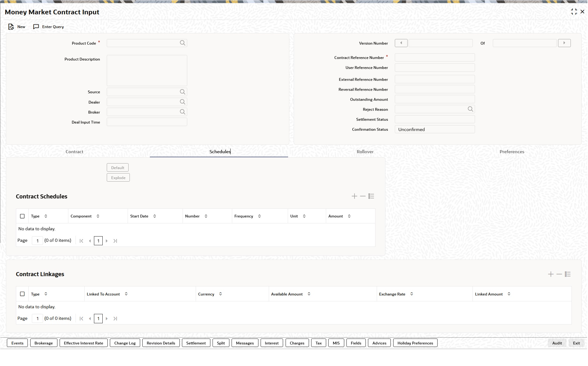This screenshot has height=366, width=588.
Task: Switch to the Contract tab
Action: pos(74,152)
